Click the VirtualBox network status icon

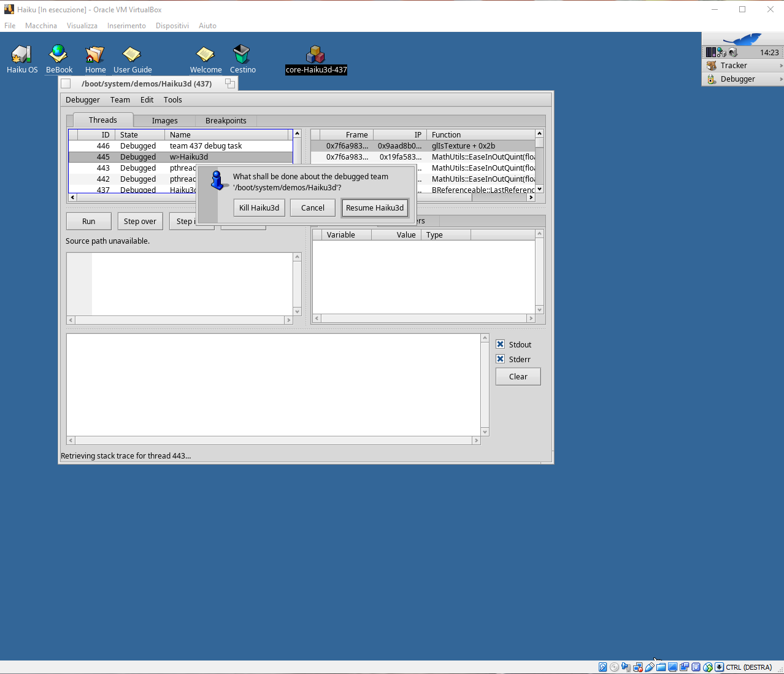click(637, 667)
